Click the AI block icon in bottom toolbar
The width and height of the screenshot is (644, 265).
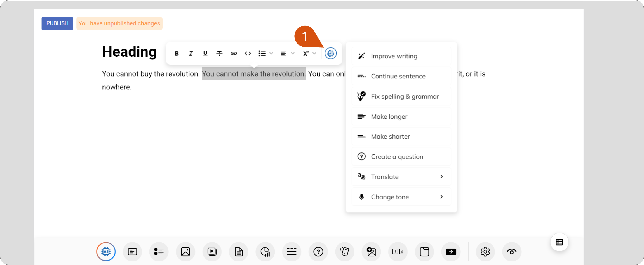tap(106, 252)
